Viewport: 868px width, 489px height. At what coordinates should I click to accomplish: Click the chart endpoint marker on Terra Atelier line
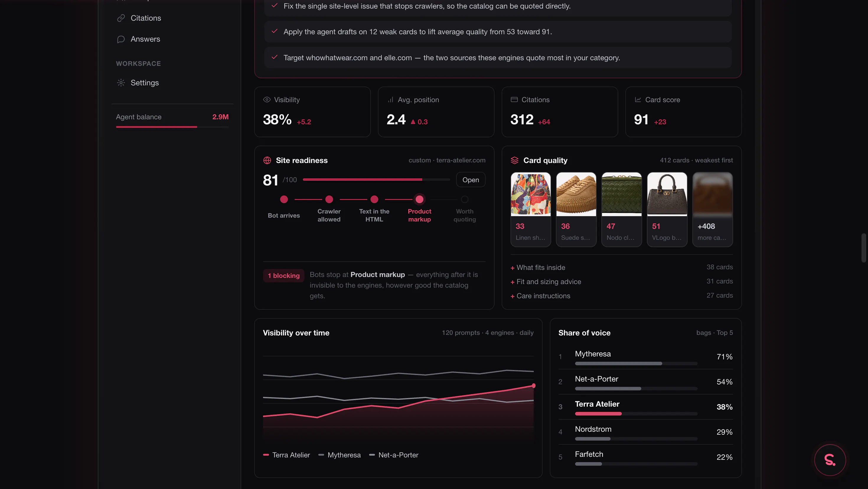(533, 386)
